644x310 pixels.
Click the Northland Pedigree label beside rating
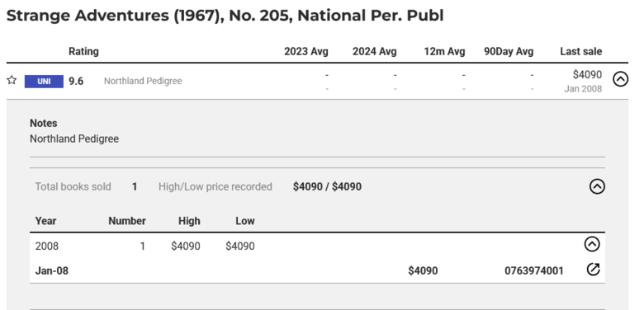(143, 81)
